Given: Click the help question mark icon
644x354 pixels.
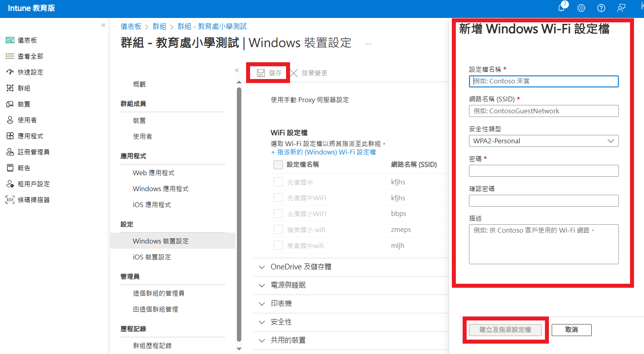Looking at the screenshot, I should [x=601, y=8].
